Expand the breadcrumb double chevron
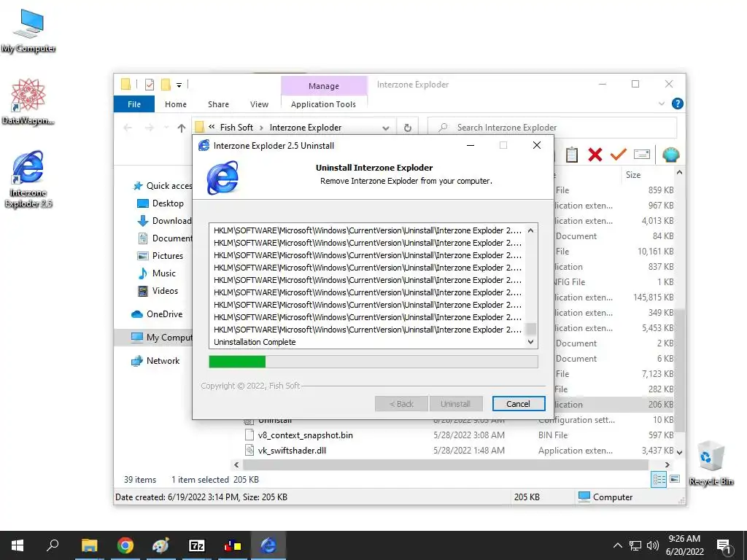Screen dimensions: 747x560 (x=212, y=127)
